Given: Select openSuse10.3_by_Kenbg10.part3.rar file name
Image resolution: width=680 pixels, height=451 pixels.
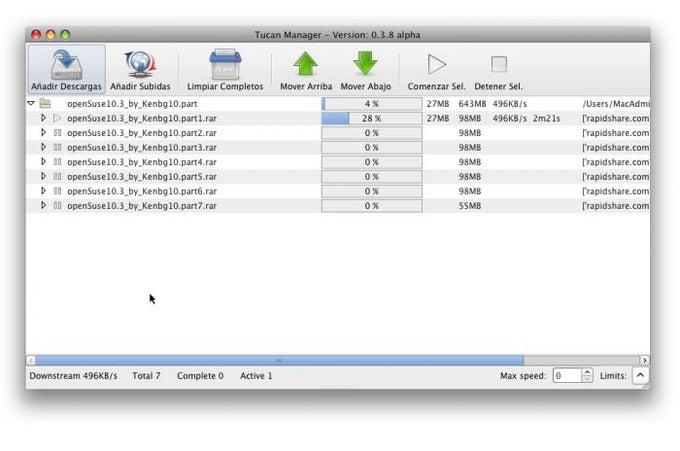Looking at the screenshot, I should (142, 148).
